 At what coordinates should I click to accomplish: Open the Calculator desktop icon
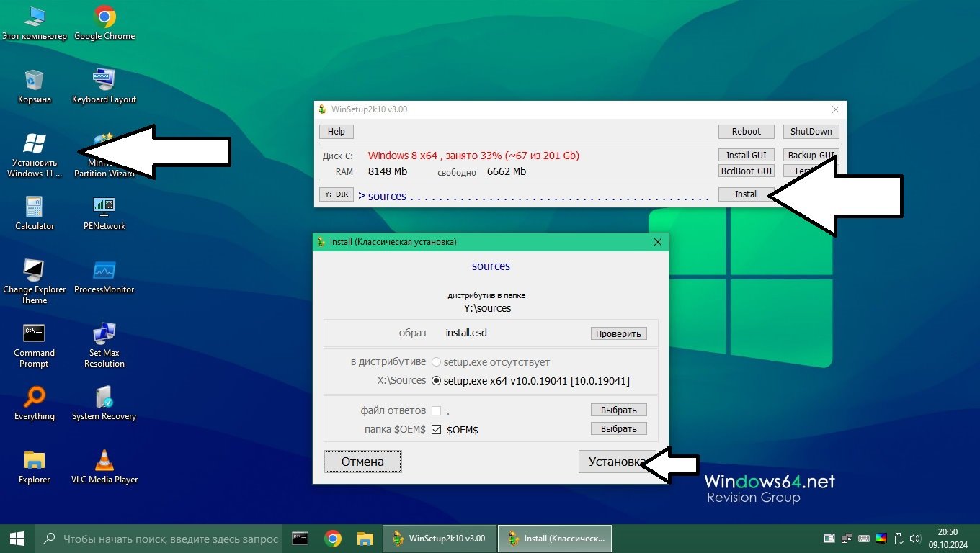34,208
